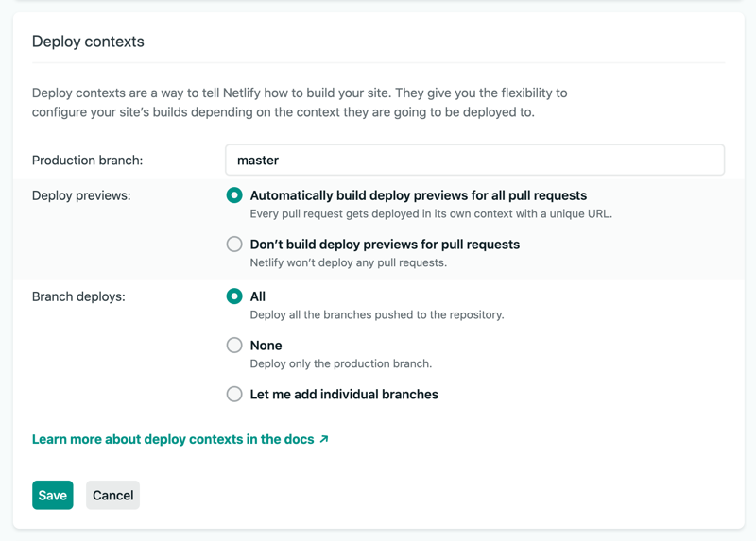
Task: Select the "All" branch deploys radio
Action: [234, 296]
